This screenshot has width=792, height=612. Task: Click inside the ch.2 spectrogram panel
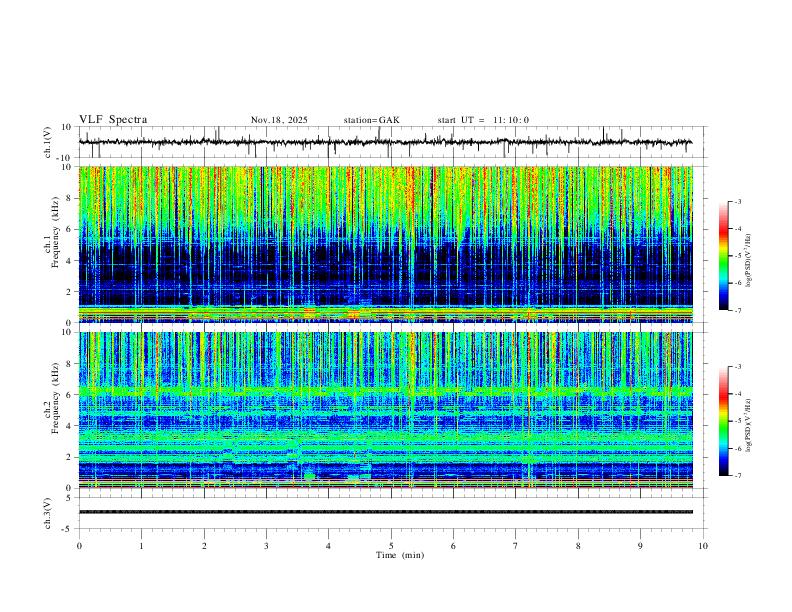point(386,410)
